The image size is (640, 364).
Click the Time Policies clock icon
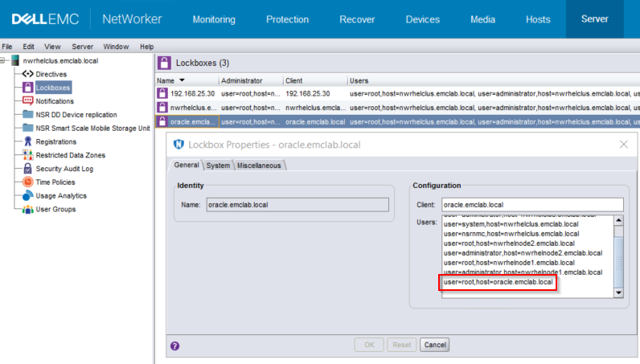click(x=28, y=182)
